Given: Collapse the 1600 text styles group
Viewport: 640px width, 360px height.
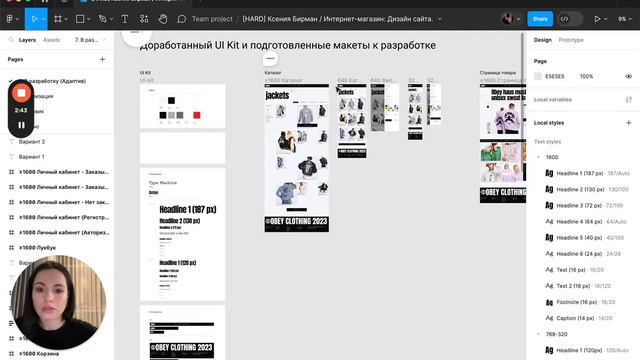Looking at the screenshot, I should pyautogui.click(x=538, y=157).
